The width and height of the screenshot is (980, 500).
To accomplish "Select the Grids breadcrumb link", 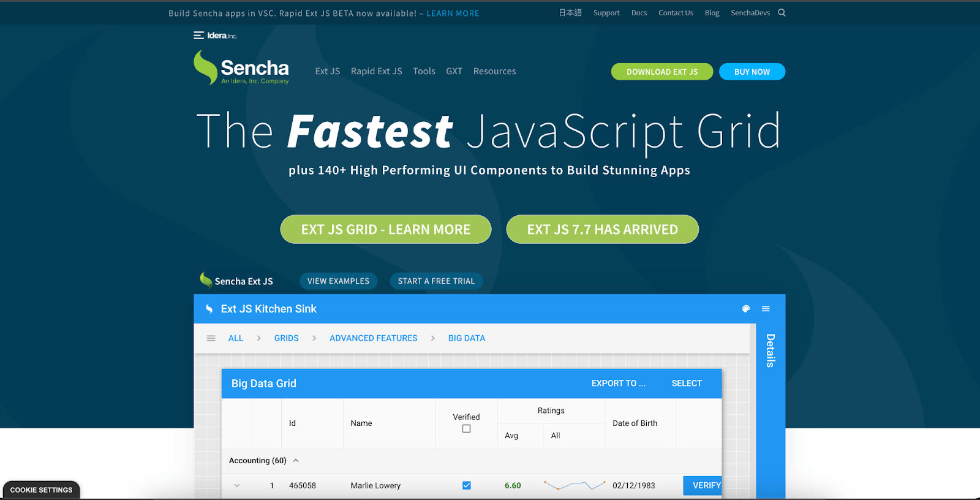I will tap(286, 338).
